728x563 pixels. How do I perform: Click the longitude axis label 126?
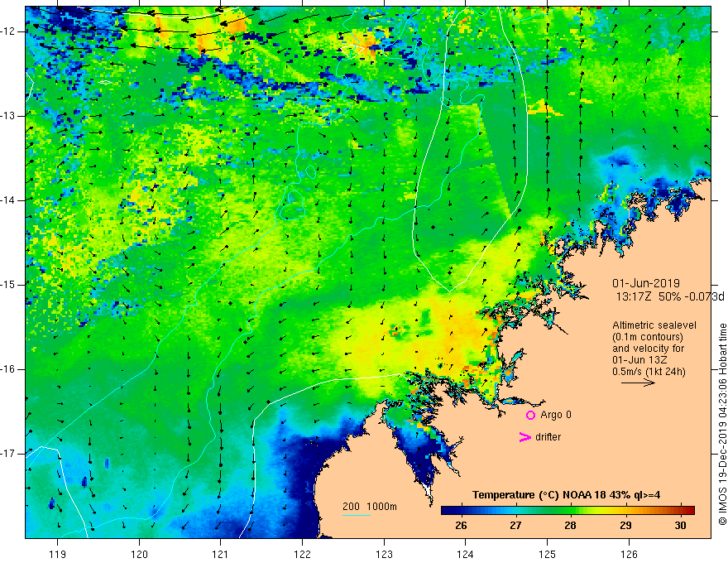click(x=629, y=554)
